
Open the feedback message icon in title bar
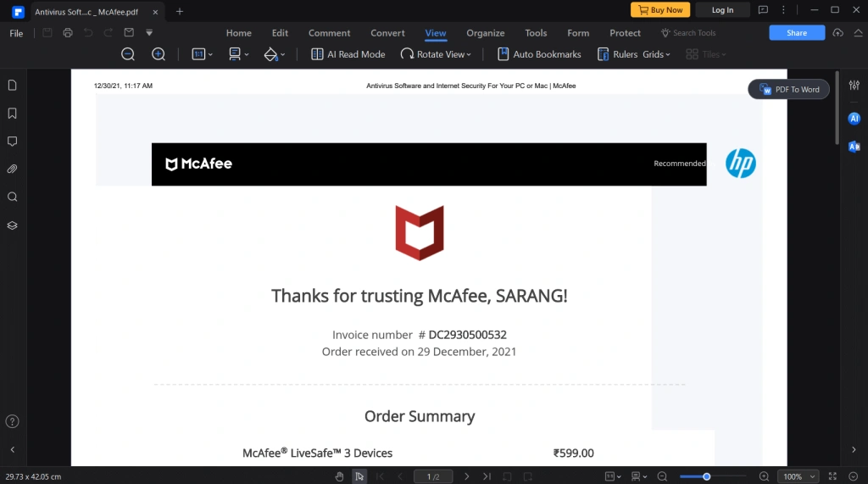(x=763, y=10)
